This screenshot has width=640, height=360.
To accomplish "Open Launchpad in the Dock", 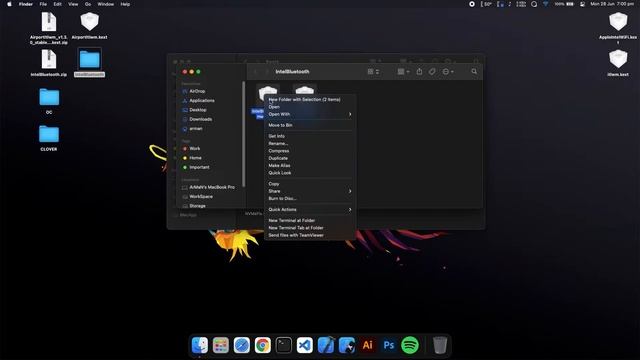I will (221, 345).
